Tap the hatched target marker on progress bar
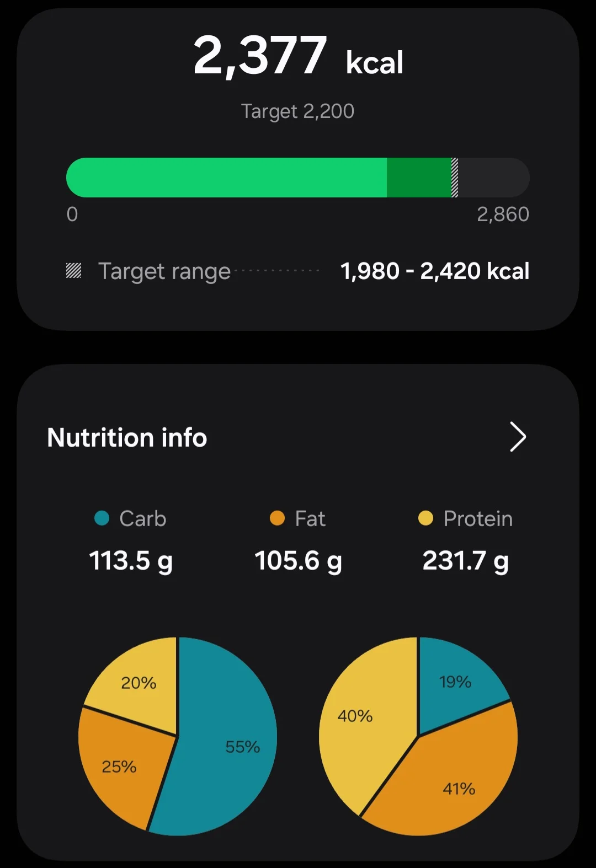The height and width of the screenshot is (868, 596). [455, 178]
